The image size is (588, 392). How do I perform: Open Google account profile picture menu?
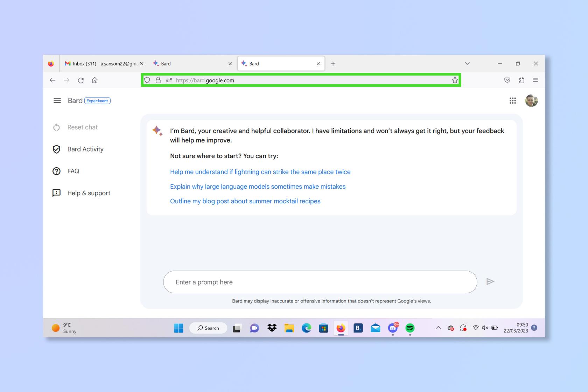(x=531, y=101)
